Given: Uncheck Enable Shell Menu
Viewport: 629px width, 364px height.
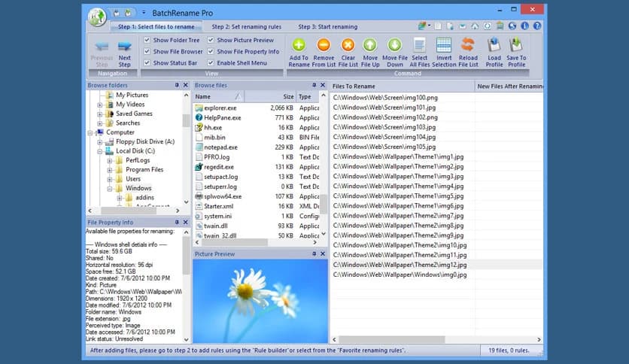Looking at the screenshot, I should 211,62.
